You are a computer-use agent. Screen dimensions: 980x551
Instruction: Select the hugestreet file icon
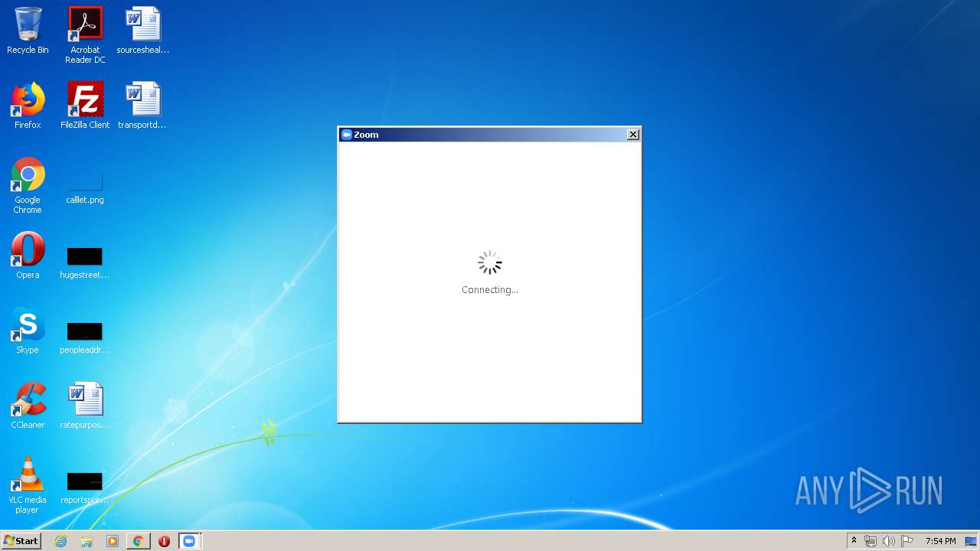click(85, 262)
